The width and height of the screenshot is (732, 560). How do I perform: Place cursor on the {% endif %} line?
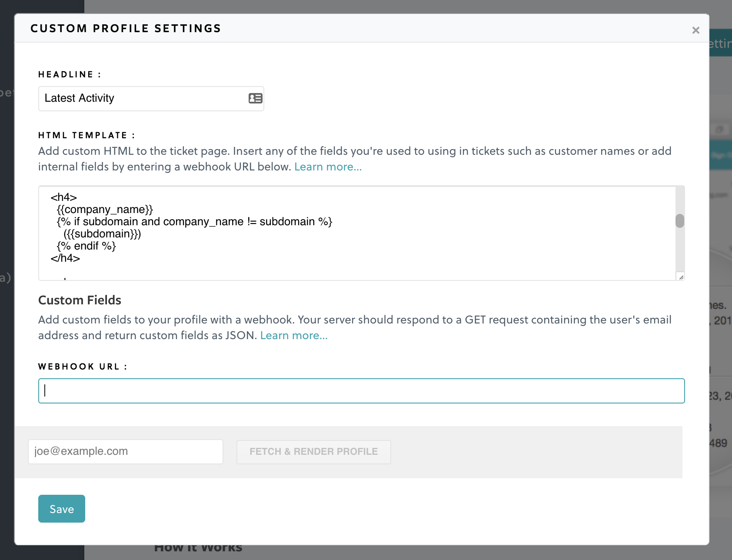[86, 246]
